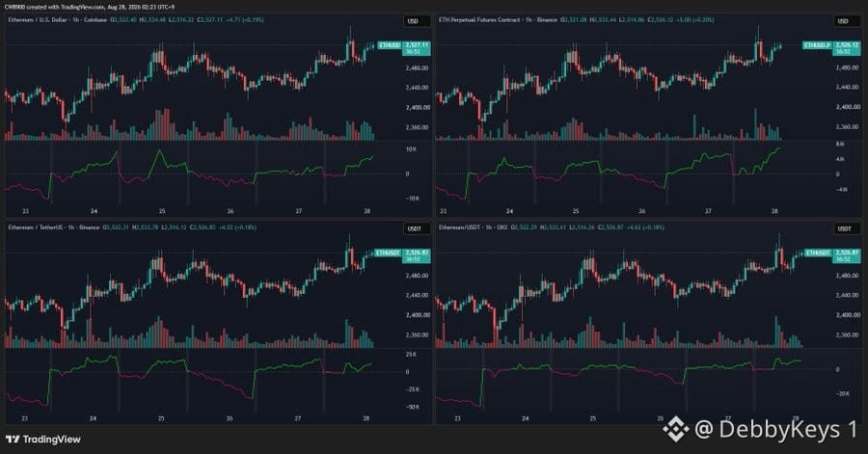Click the 25K indicator level on Binance TetherUS chart
The height and width of the screenshot is (454, 868).
click(411, 355)
